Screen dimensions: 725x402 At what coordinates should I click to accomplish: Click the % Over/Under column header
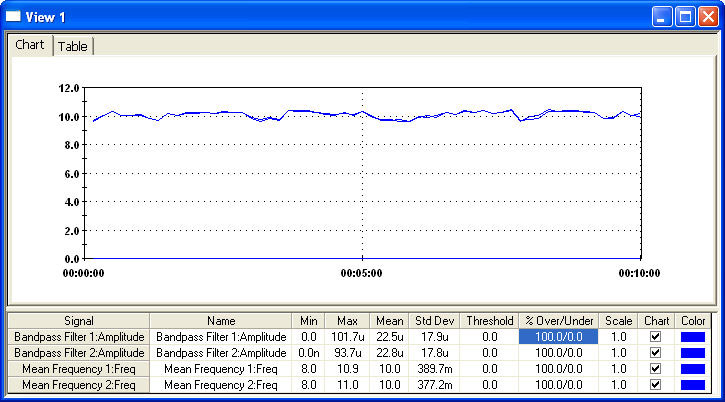[x=559, y=321]
